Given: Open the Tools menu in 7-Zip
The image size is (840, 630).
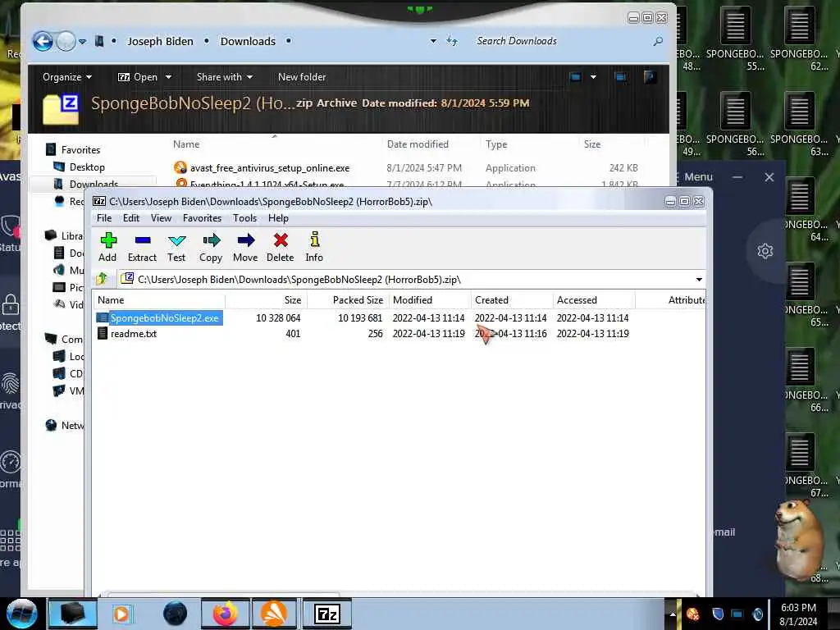Looking at the screenshot, I should [244, 218].
